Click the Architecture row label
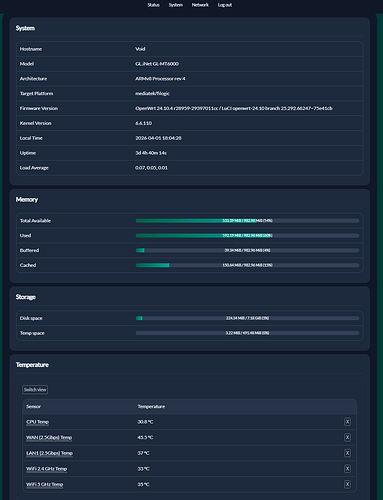 coord(33,79)
